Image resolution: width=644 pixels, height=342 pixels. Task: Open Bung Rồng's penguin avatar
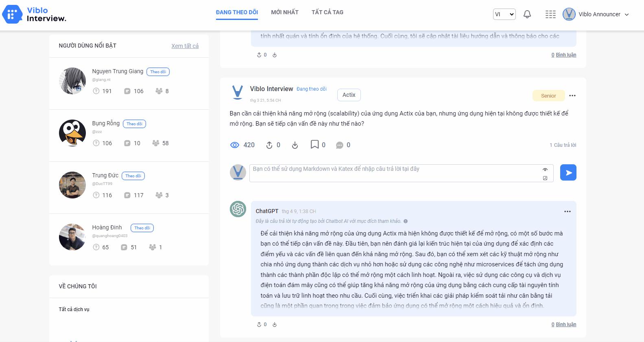pyautogui.click(x=72, y=133)
